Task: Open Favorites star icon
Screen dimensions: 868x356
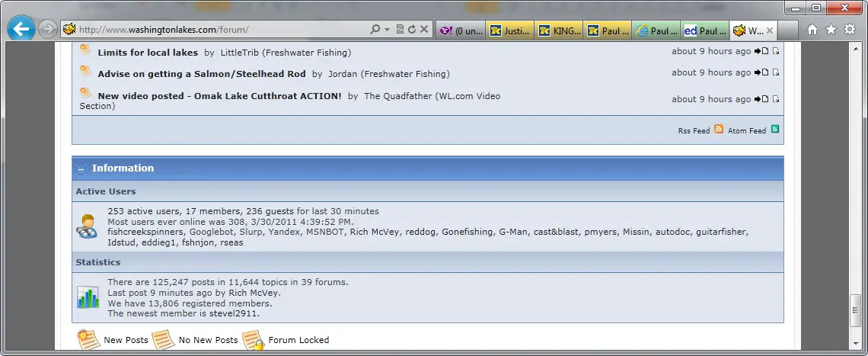Action: tap(831, 30)
